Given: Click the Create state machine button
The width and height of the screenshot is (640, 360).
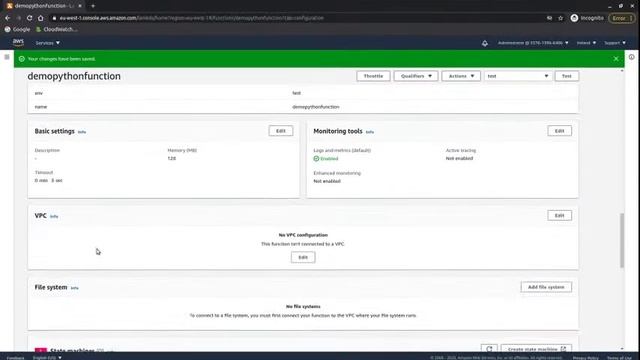Looking at the screenshot, I should 536,349.
